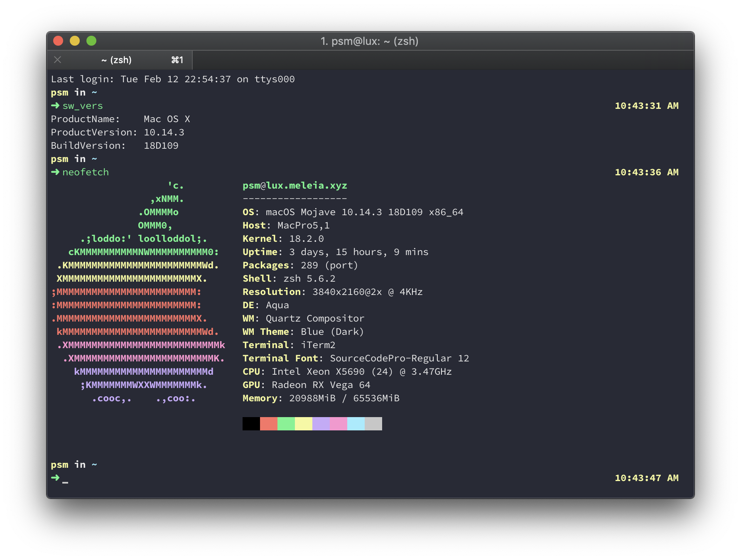Select the red swatch in neofetch color palette
The height and width of the screenshot is (560, 741).
[x=269, y=424]
